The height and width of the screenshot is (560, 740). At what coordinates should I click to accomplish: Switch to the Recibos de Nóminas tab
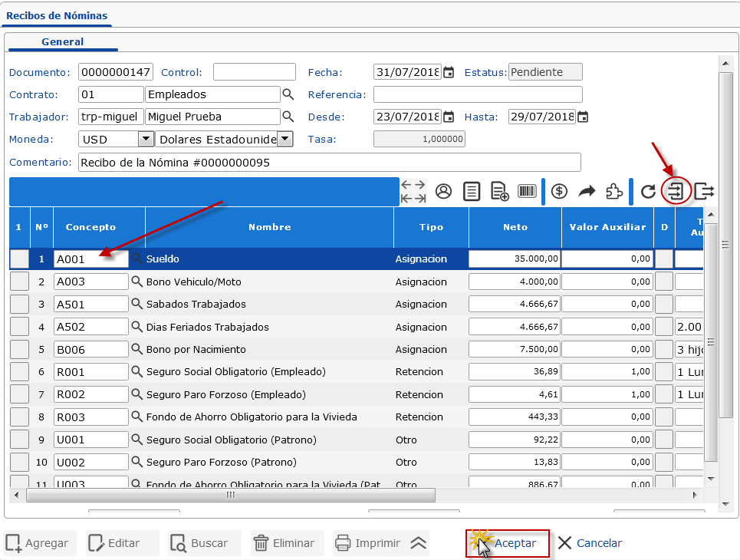57,15
